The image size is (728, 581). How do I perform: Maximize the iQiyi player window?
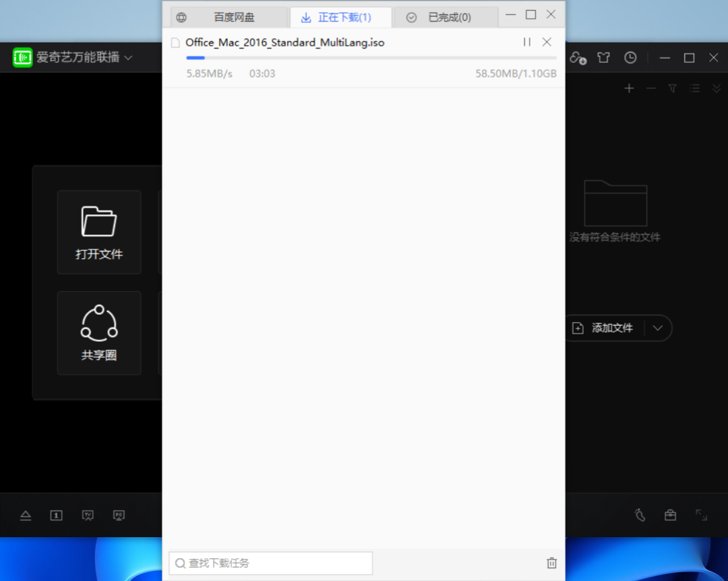[690, 57]
